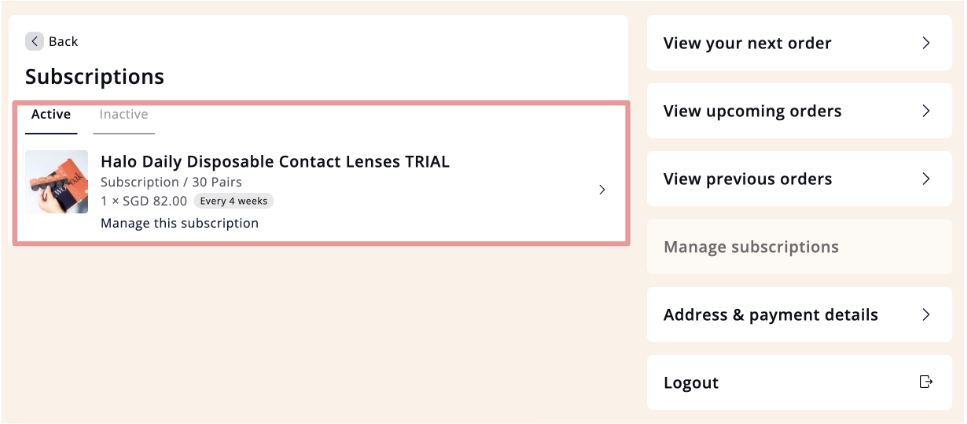Click chevron beside View previous orders

pos(926,178)
